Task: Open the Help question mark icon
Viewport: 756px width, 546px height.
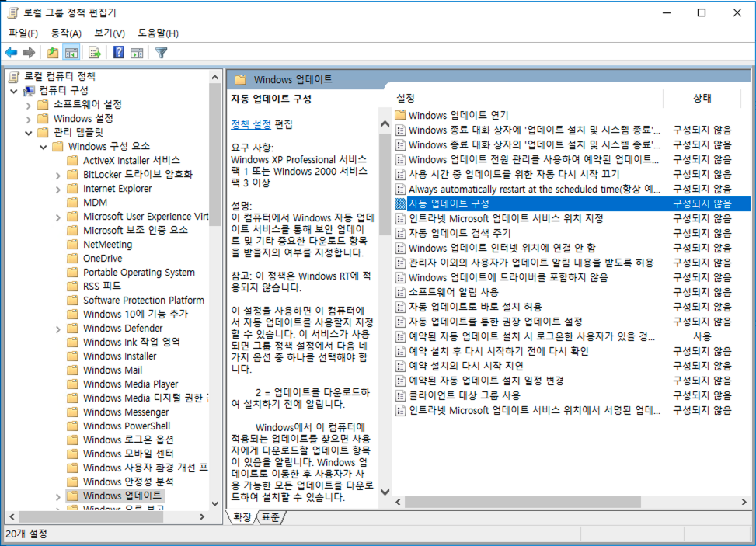Action: coord(119,53)
